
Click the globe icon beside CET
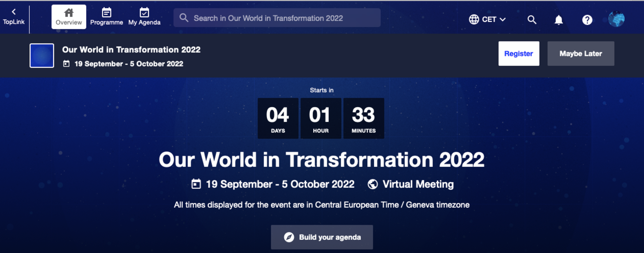click(x=474, y=20)
